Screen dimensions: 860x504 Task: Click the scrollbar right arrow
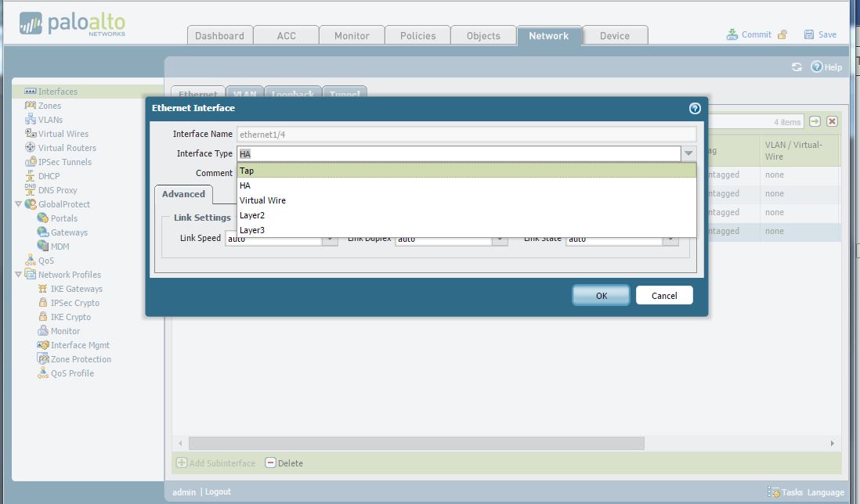832,443
